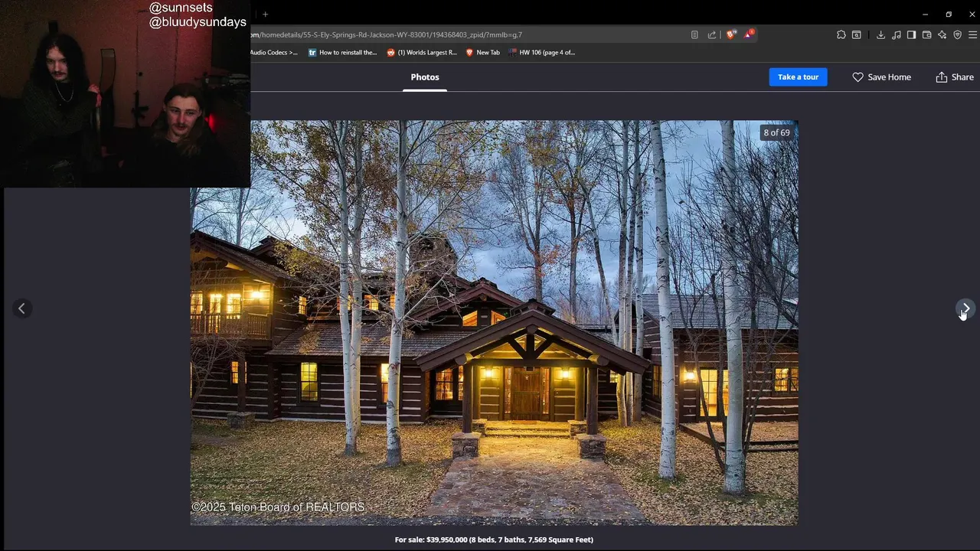Open 'Audio Codecs' bookmark
The image size is (980, 551).
[x=273, y=53]
